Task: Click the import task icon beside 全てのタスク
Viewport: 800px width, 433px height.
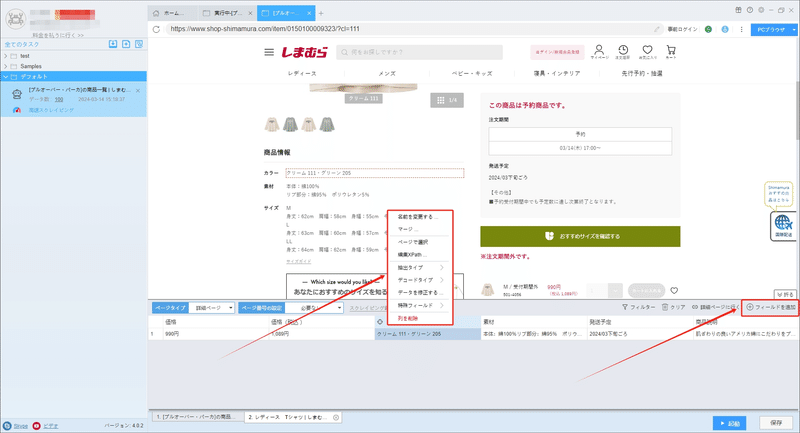Action: (x=113, y=44)
